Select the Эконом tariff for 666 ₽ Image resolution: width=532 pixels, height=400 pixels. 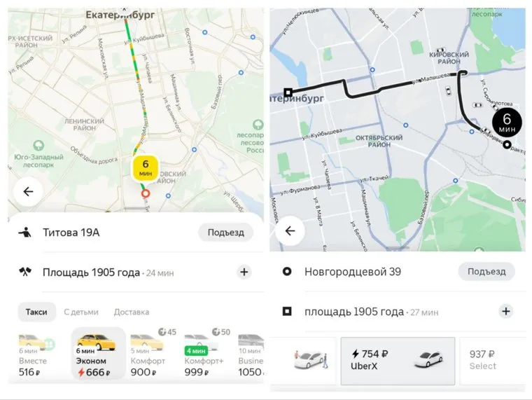(x=98, y=353)
